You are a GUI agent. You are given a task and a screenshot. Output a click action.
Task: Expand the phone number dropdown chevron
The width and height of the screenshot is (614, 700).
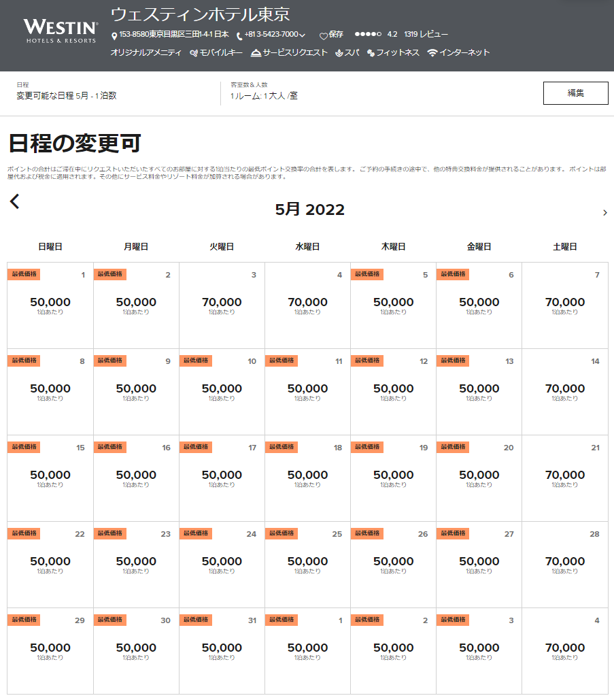click(303, 35)
